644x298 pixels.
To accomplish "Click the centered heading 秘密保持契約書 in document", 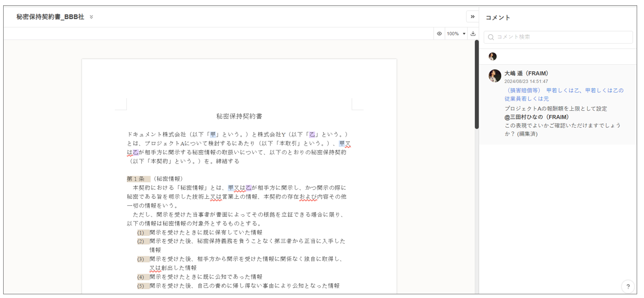I will pyautogui.click(x=239, y=116).
